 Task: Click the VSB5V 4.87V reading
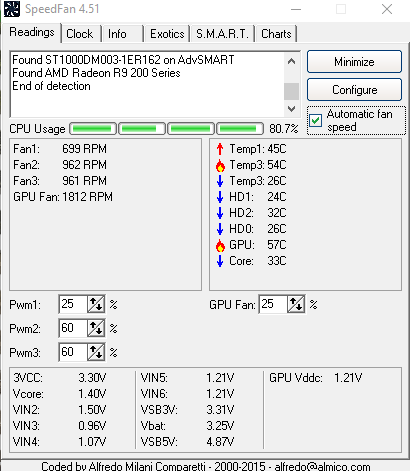187,442
